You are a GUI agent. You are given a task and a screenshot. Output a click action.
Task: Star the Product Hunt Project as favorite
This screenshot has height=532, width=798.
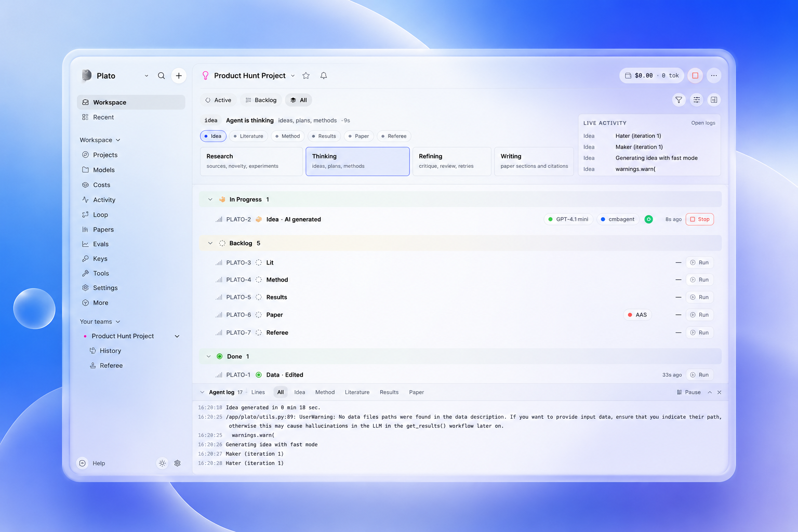pos(306,76)
